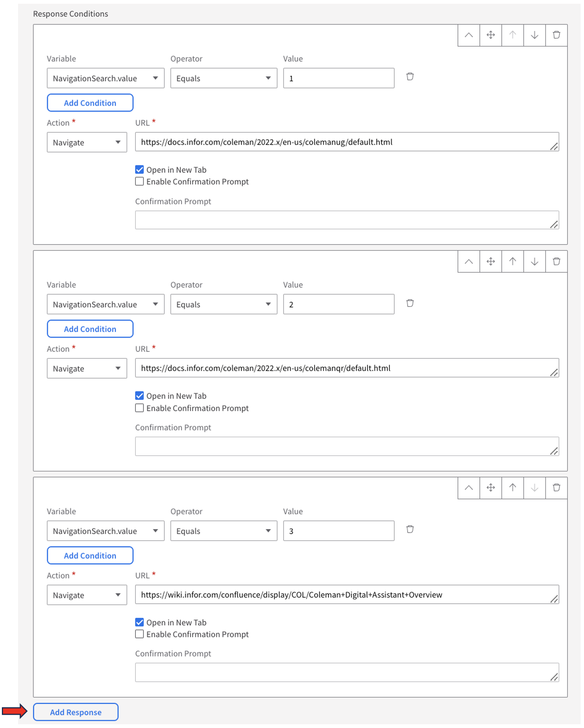
Task: Uncheck Open in New Tab in first response
Action: [140, 170]
